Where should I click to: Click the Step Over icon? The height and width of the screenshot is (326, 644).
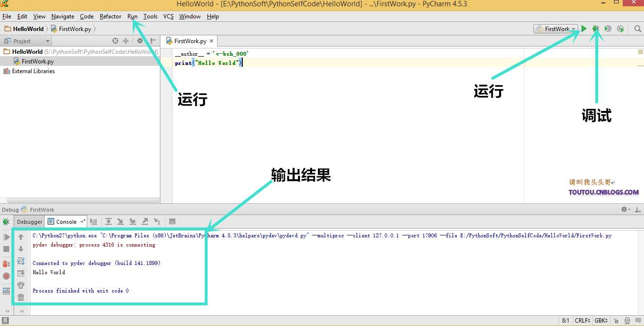point(109,221)
